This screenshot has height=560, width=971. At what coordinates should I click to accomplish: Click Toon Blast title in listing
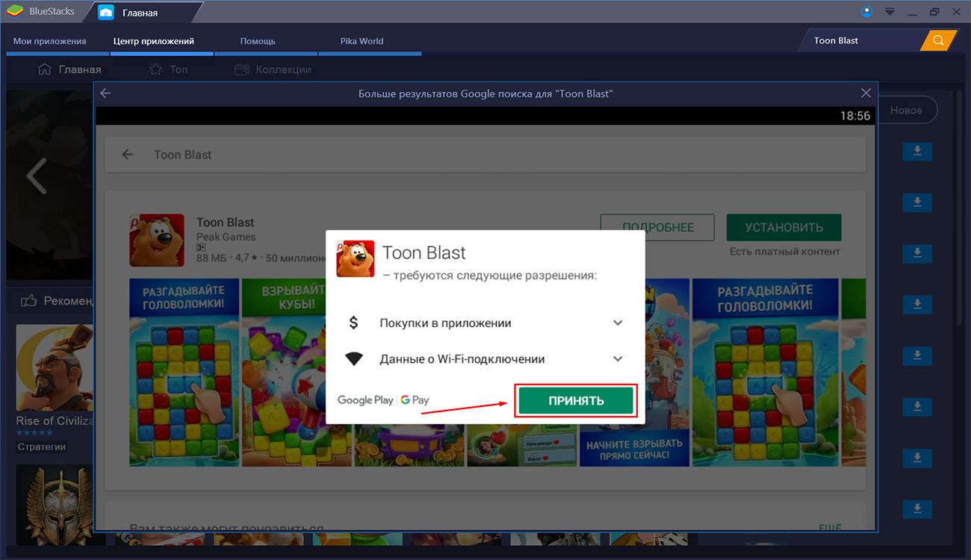coord(225,223)
